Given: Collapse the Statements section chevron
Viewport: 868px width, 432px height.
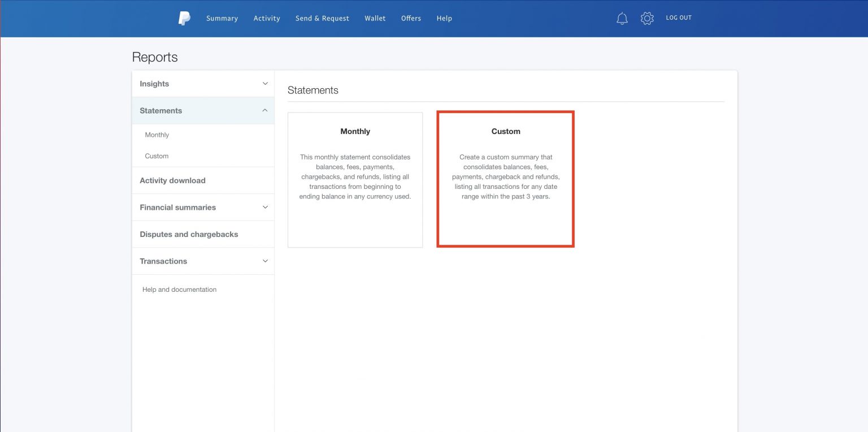Looking at the screenshot, I should point(265,111).
